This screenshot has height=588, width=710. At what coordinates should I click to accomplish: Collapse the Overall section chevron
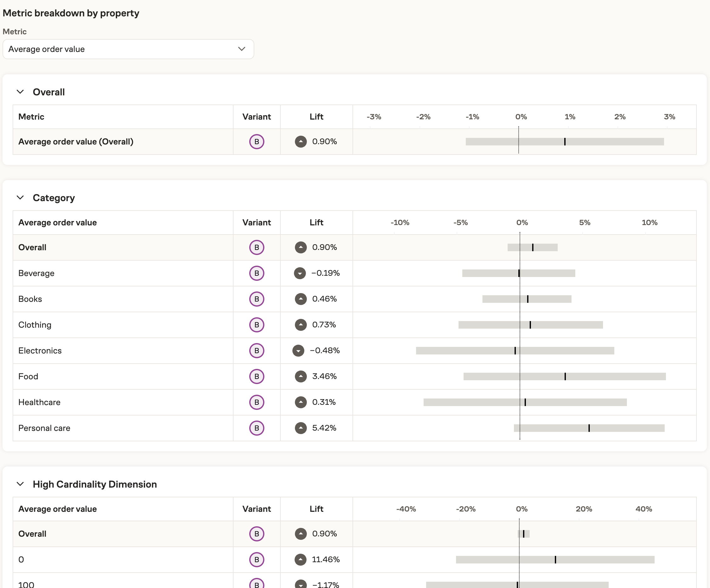(20, 92)
